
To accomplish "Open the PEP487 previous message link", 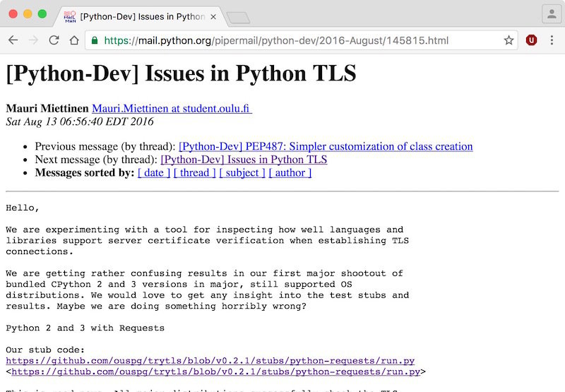I will 326,146.
